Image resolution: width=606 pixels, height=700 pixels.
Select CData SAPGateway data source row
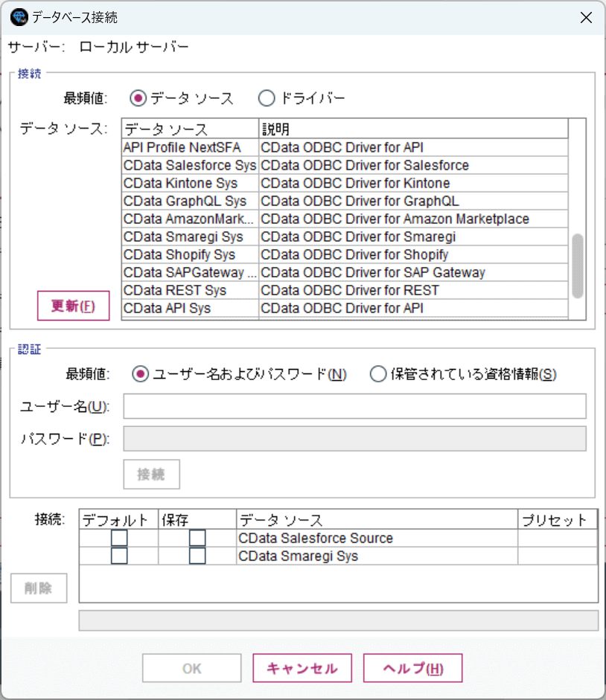(x=190, y=272)
